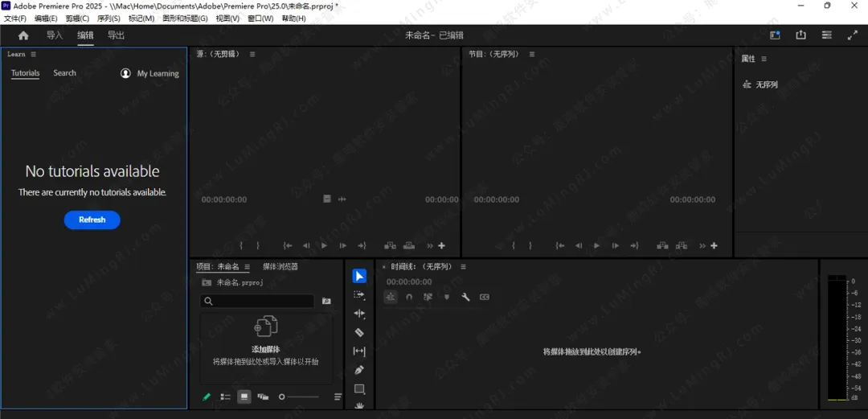The image size is (868, 419).
Task: Open the Search tab in Learn panel
Action: pos(65,72)
